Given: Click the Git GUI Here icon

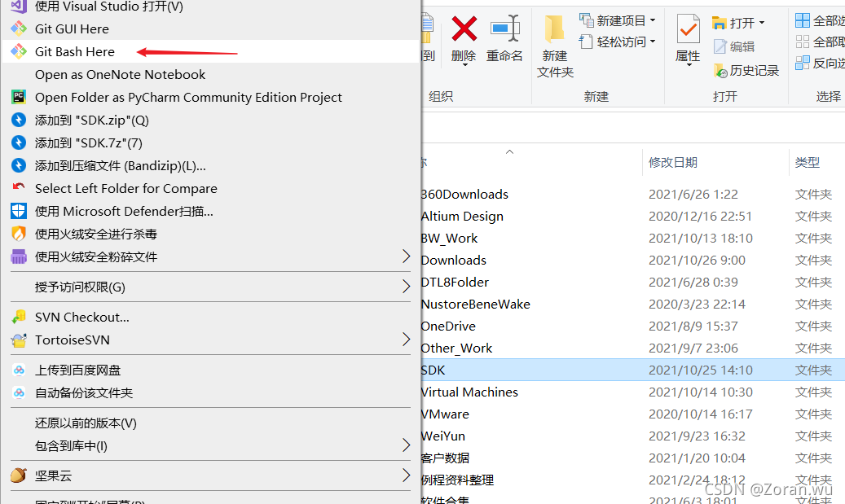Looking at the screenshot, I should 19,28.
